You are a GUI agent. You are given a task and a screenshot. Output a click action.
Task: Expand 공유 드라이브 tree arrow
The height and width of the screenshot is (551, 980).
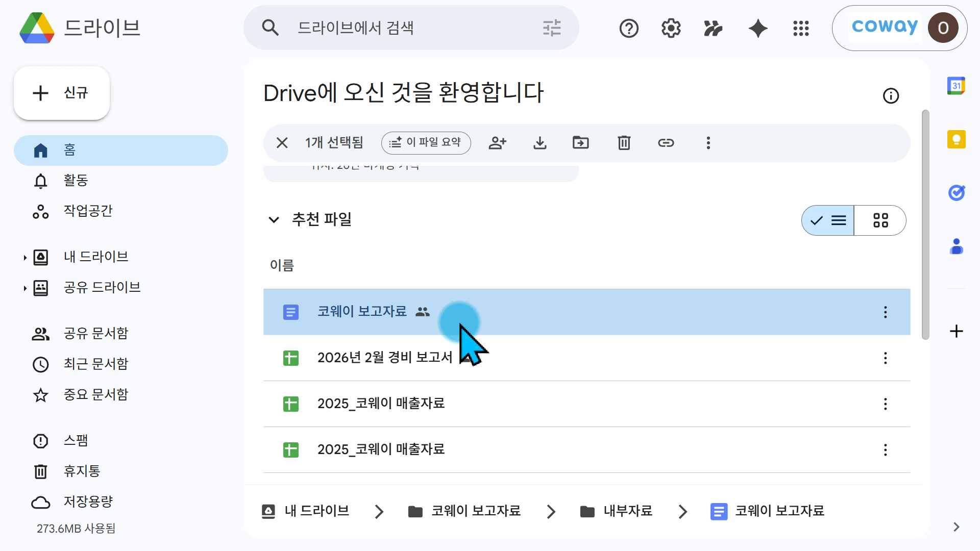24,288
